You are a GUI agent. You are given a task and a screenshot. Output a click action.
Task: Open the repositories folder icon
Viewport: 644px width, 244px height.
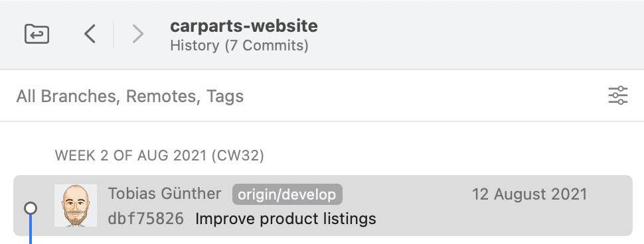[37, 34]
